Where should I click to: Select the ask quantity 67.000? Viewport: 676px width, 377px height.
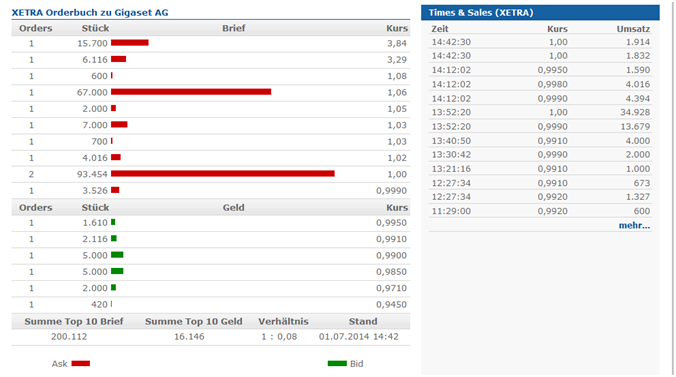[92, 92]
